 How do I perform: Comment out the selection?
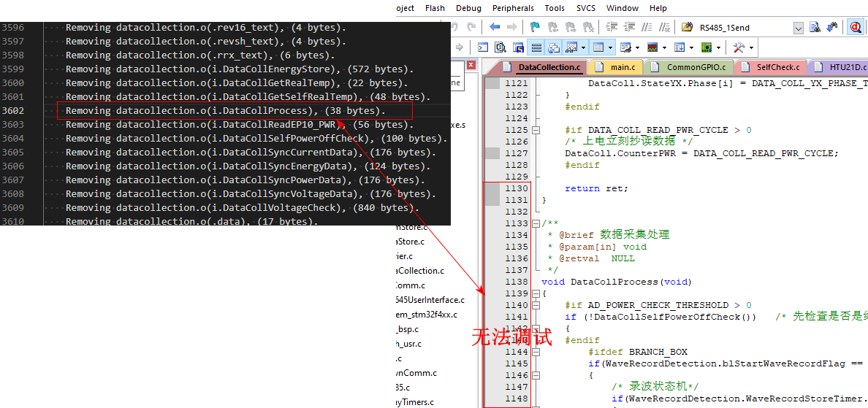(647, 26)
